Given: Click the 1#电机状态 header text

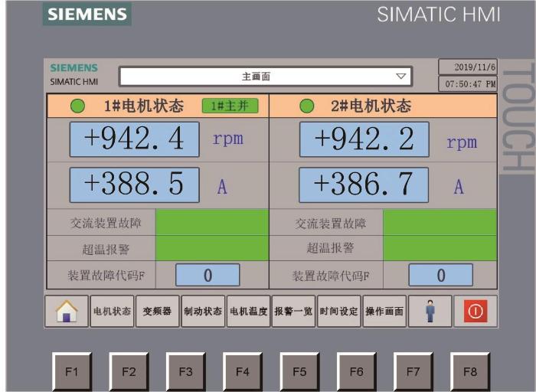Looking at the screenshot, I should (x=144, y=106).
